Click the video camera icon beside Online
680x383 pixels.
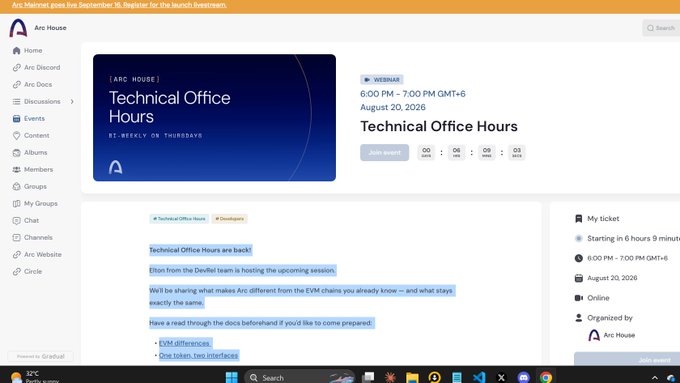point(579,298)
